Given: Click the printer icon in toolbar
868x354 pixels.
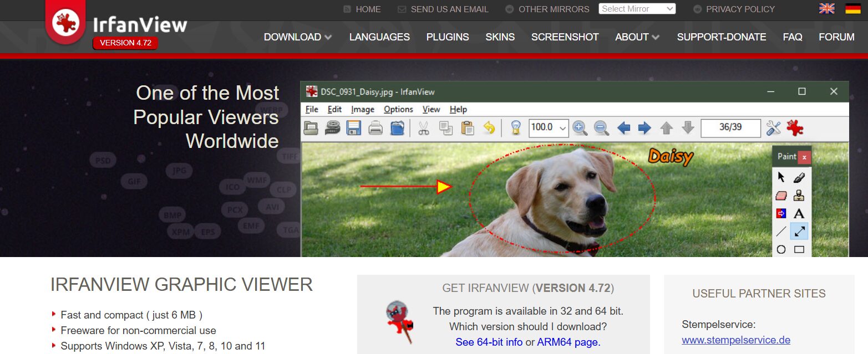Looking at the screenshot, I should click(375, 128).
